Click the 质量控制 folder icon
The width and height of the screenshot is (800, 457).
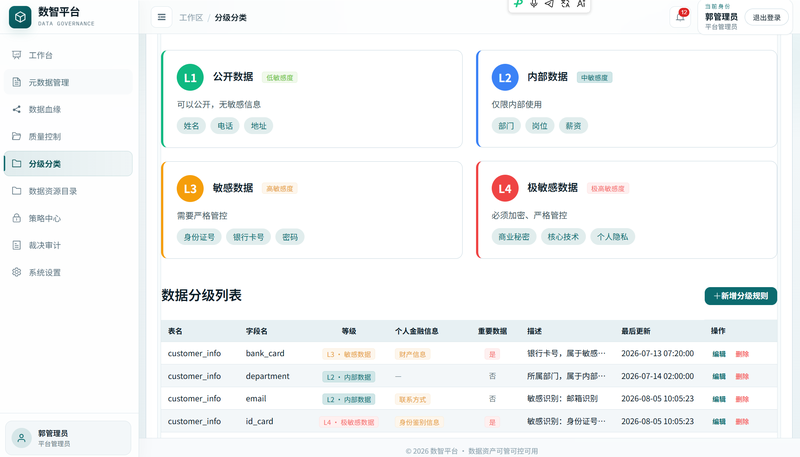click(16, 136)
